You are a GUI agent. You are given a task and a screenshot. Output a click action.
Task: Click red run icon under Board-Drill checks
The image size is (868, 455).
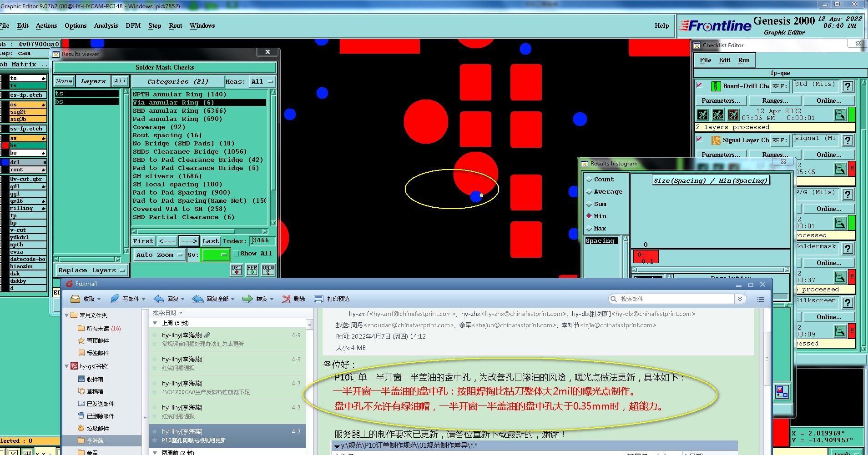733,115
